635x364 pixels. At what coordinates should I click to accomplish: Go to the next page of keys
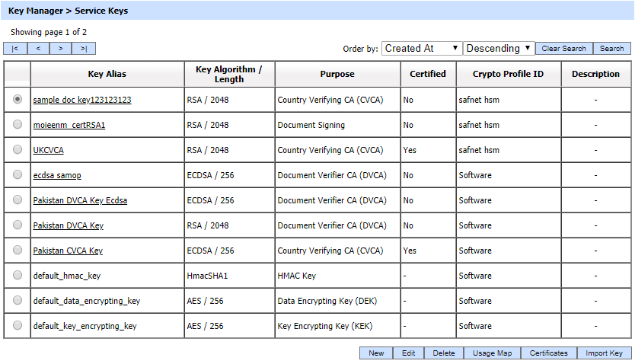tap(61, 49)
